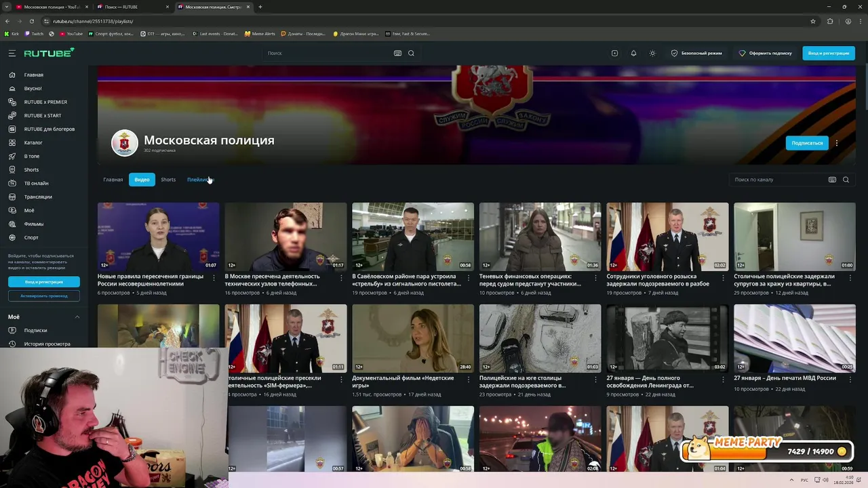Open the Twitch bookmark
Screen dimensions: 868x488
click(34, 33)
